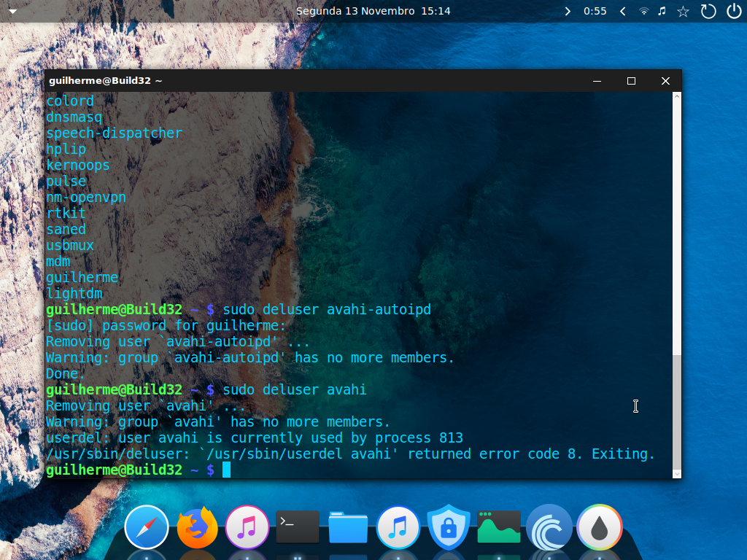
Task: Click the line 'mdm' in terminal output
Action: pos(58,262)
